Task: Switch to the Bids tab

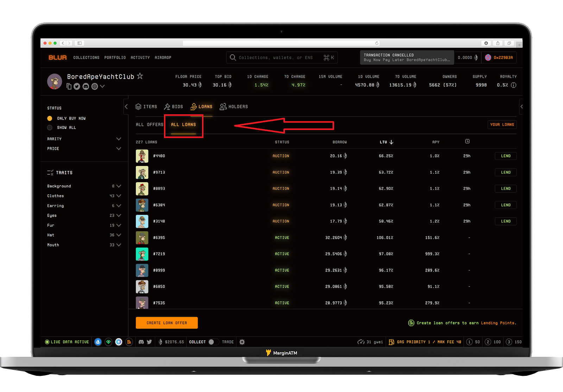Action: click(173, 107)
